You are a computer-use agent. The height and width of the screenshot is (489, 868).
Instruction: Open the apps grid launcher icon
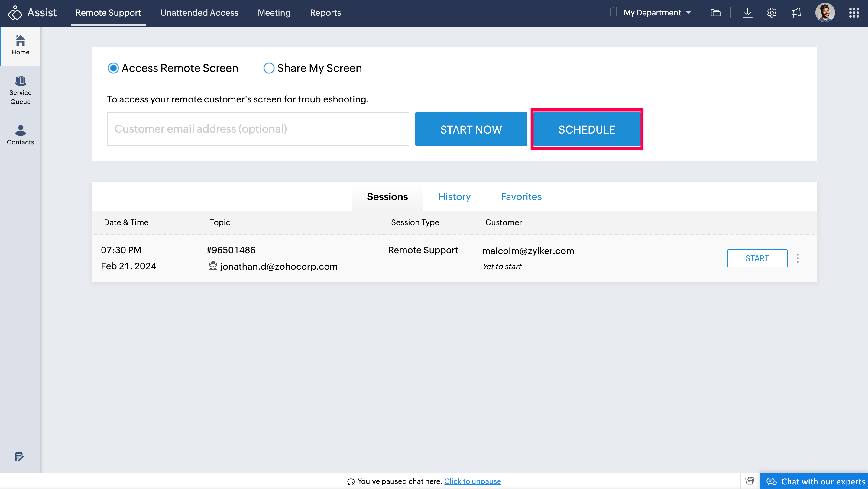click(x=853, y=13)
